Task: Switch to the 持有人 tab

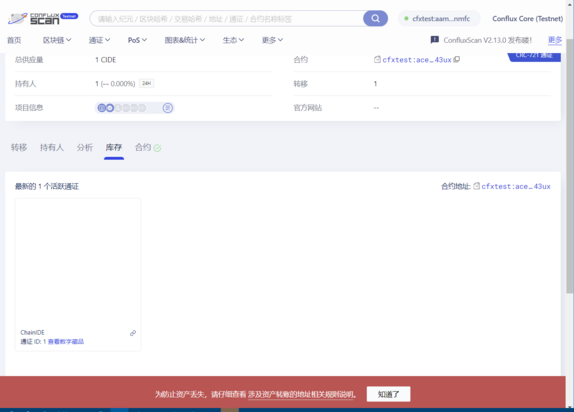Action: 52,147
